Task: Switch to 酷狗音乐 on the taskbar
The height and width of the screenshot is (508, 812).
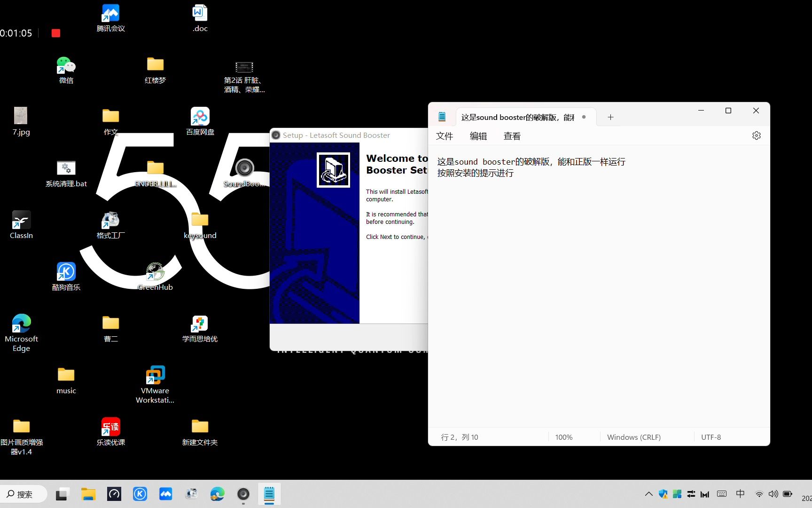Action: (x=140, y=494)
